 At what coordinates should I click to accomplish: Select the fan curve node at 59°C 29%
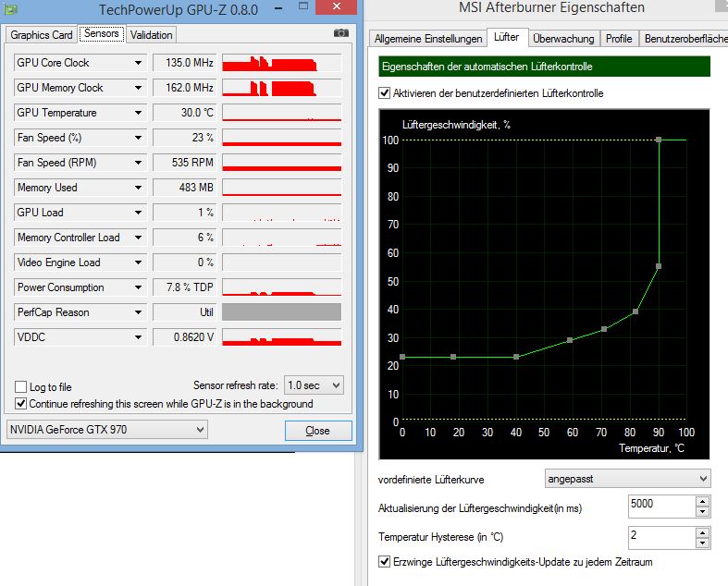pos(570,340)
